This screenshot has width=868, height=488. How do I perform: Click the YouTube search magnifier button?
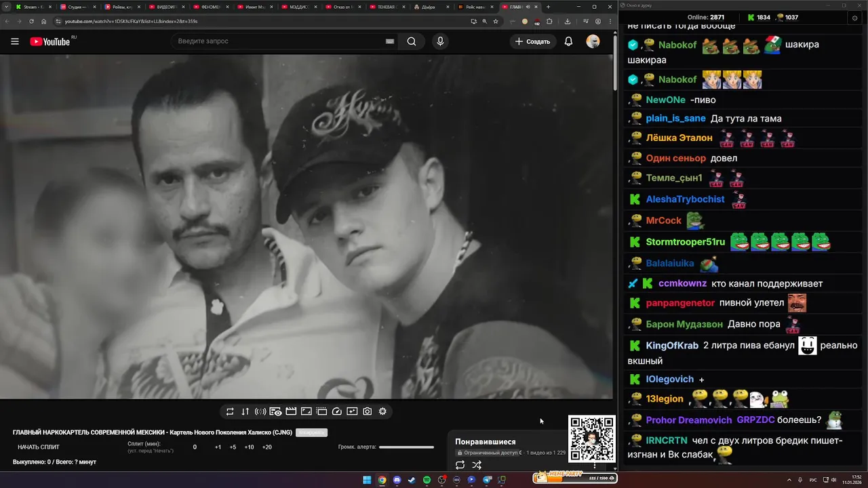(x=412, y=41)
